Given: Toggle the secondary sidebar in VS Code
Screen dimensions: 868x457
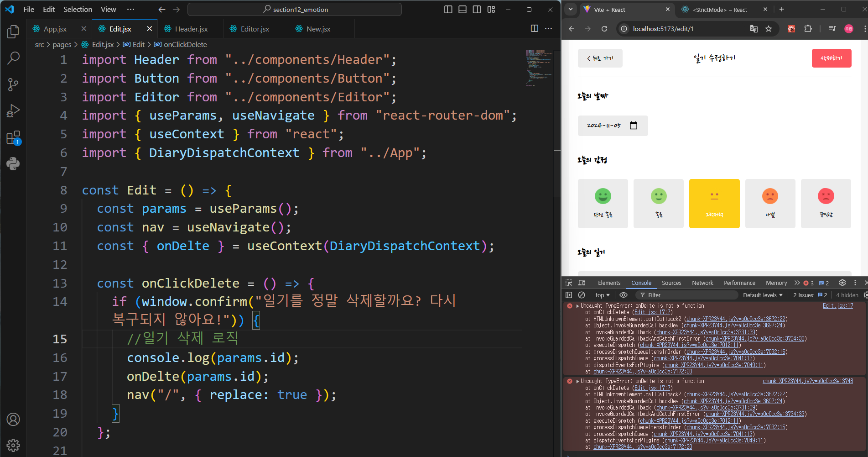Looking at the screenshot, I should [477, 9].
